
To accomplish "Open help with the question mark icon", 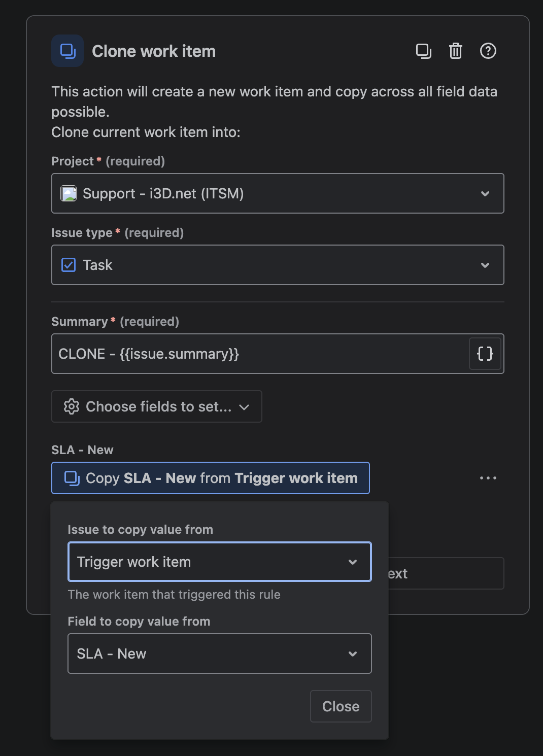I will tap(488, 51).
